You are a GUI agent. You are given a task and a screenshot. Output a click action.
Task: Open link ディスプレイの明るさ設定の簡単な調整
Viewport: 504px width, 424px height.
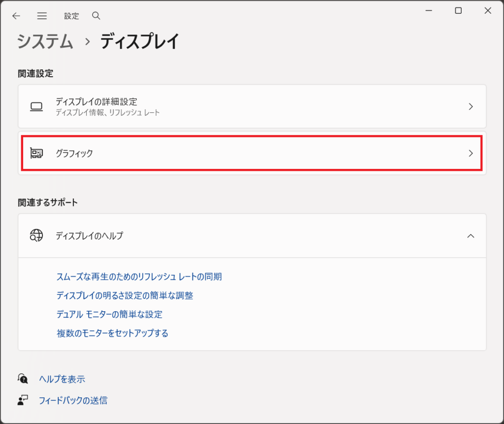pyautogui.click(x=125, y=295)
